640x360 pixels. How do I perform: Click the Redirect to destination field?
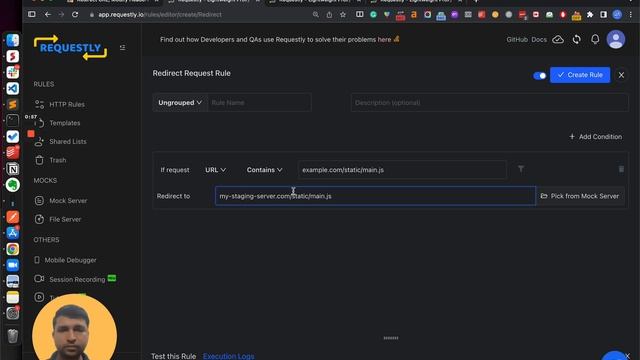pyautogui.click(x=375, y=196)
